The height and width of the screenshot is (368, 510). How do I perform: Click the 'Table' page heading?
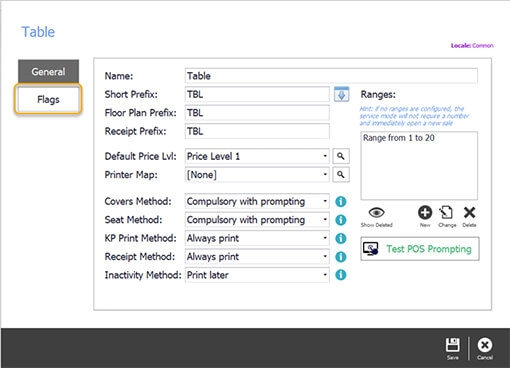[38, 32]
